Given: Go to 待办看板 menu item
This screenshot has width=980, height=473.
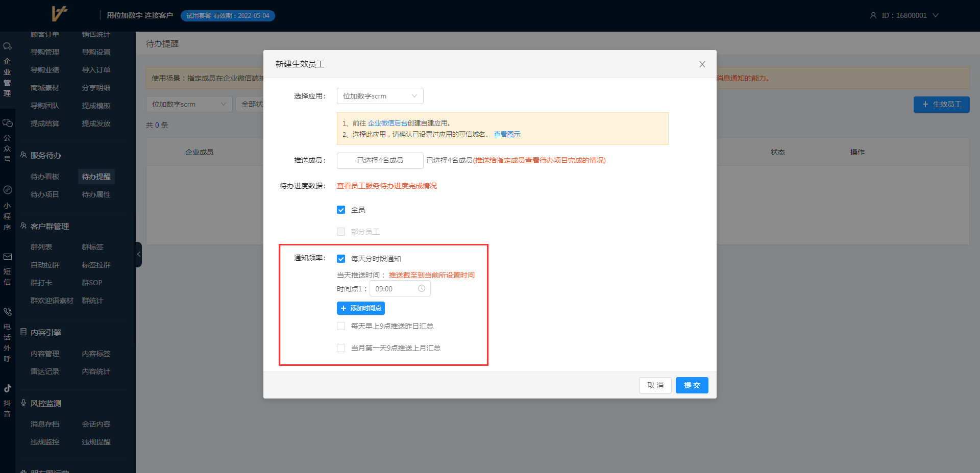Looking at the screenshot, I should [45, 177].
